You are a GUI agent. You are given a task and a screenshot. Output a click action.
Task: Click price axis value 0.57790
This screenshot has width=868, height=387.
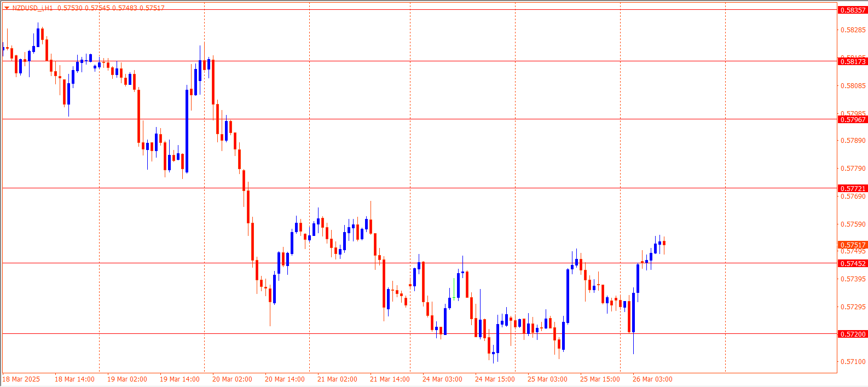pos(853,168)
